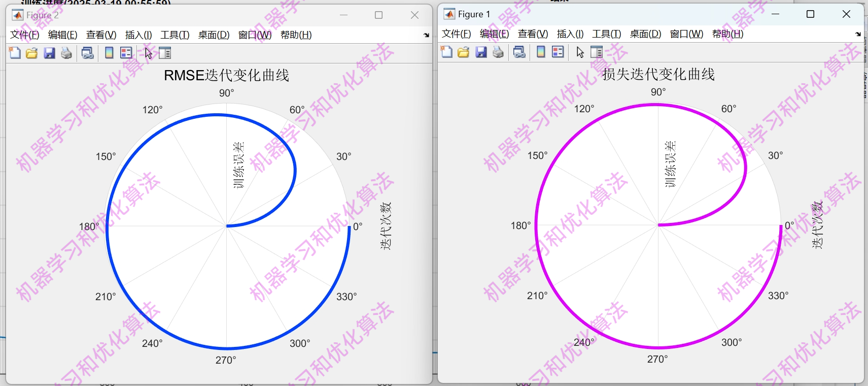Open 查看(V) menu in Figure 1

point(533,34)
